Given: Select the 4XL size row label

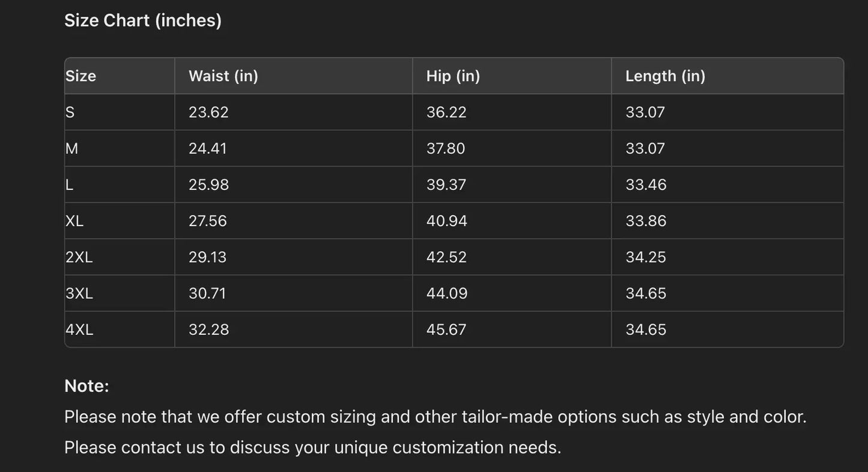Looking at the screenshot, I should 79,330.
